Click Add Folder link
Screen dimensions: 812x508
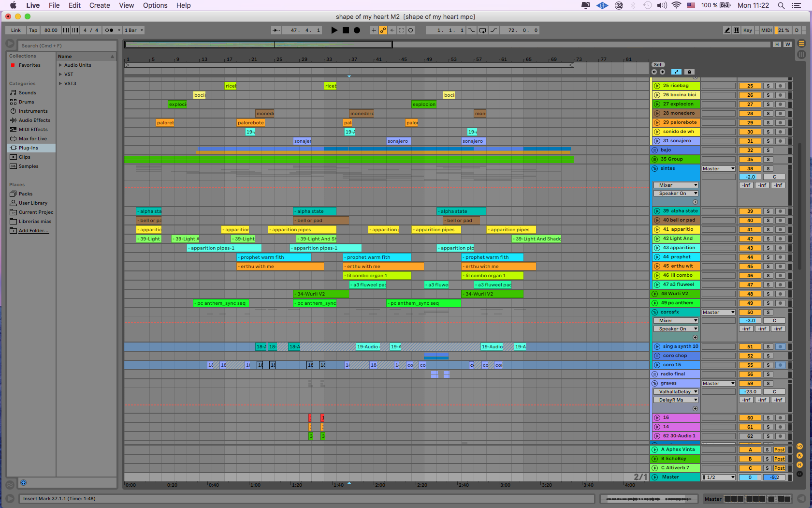pos(34,230)
